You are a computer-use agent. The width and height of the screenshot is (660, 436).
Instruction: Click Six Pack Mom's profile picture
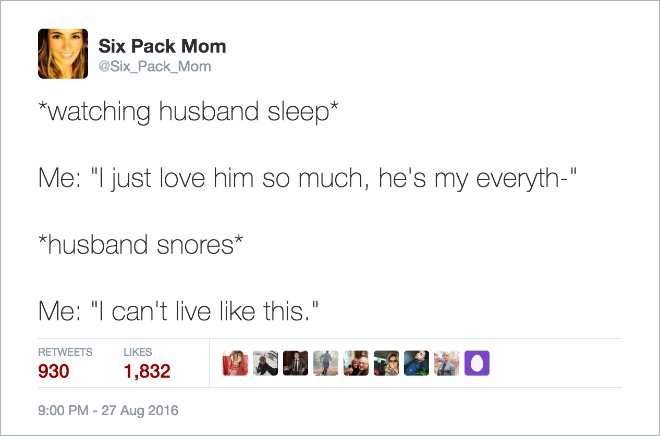[x=63, y=54]
